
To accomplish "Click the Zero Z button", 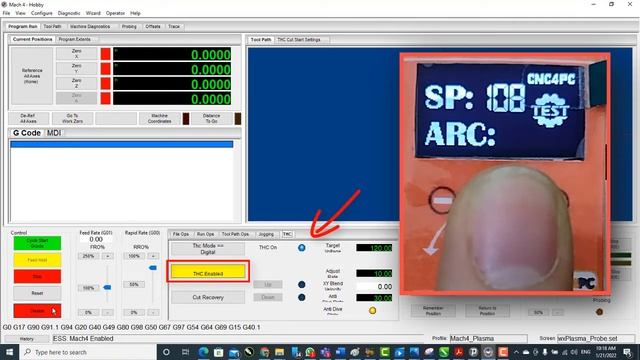I will tap(77, 83).
